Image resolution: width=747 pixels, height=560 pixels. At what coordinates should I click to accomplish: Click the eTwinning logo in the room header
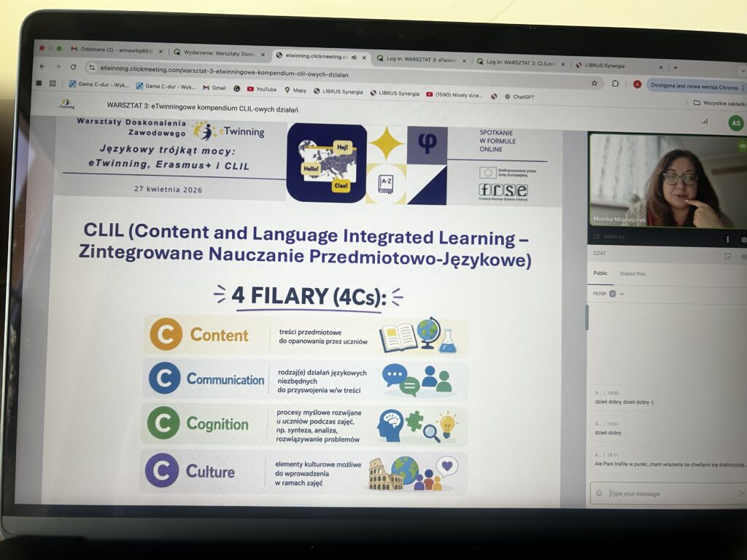[66, 104]
